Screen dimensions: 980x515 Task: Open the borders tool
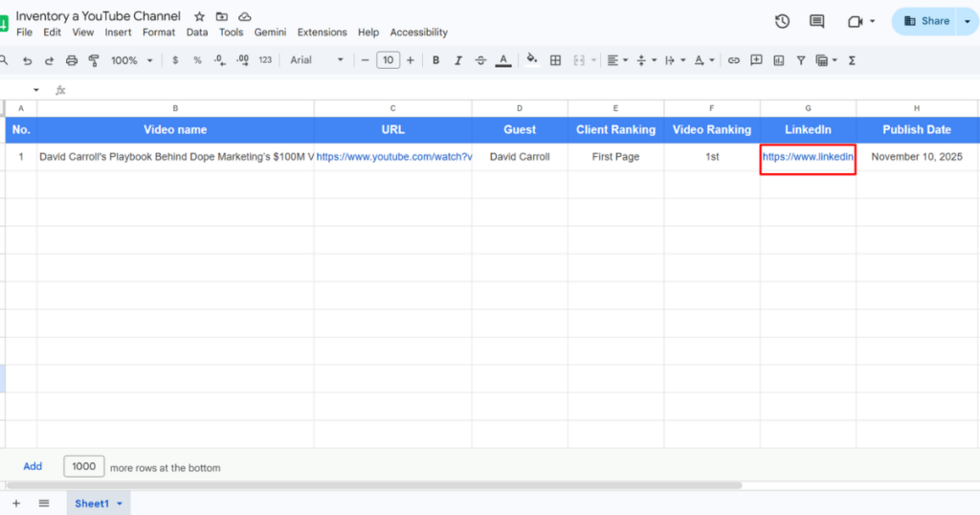[x=555, y=60]
